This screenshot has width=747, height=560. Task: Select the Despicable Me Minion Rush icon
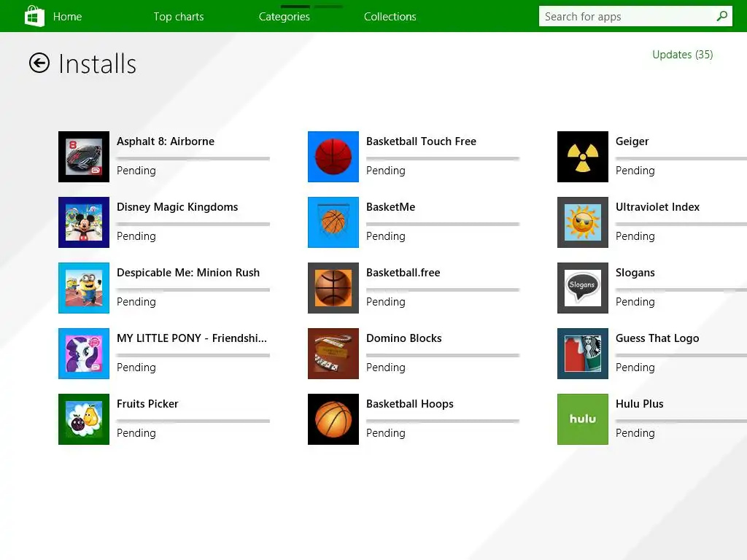pos(84,288)
